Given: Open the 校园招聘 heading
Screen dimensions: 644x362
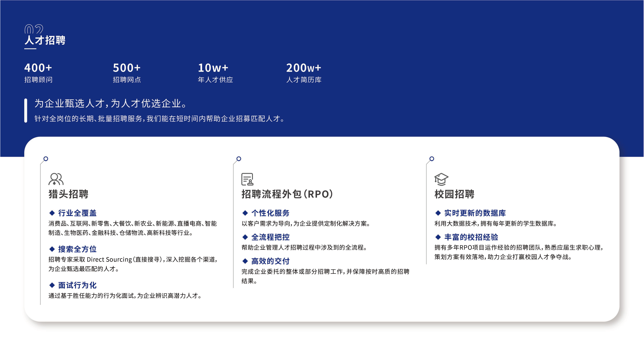Looking at the screenshot, I should [454, 194].
